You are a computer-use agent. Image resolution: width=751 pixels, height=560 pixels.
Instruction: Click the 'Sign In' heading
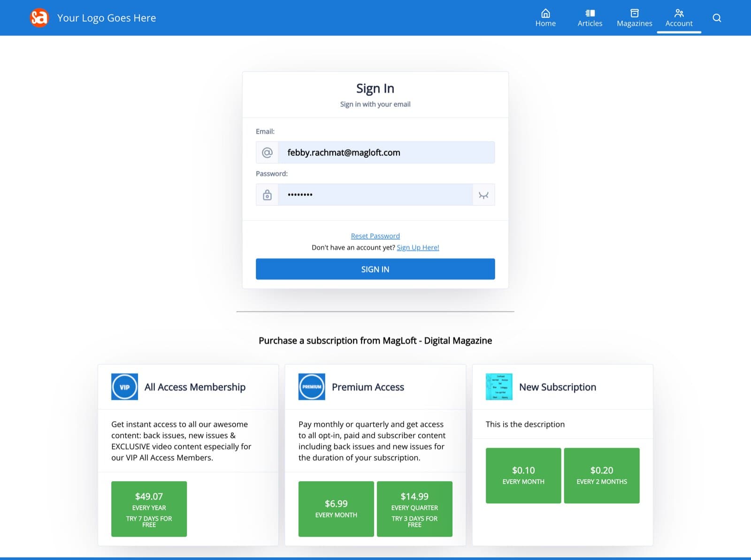click(375, 88)
